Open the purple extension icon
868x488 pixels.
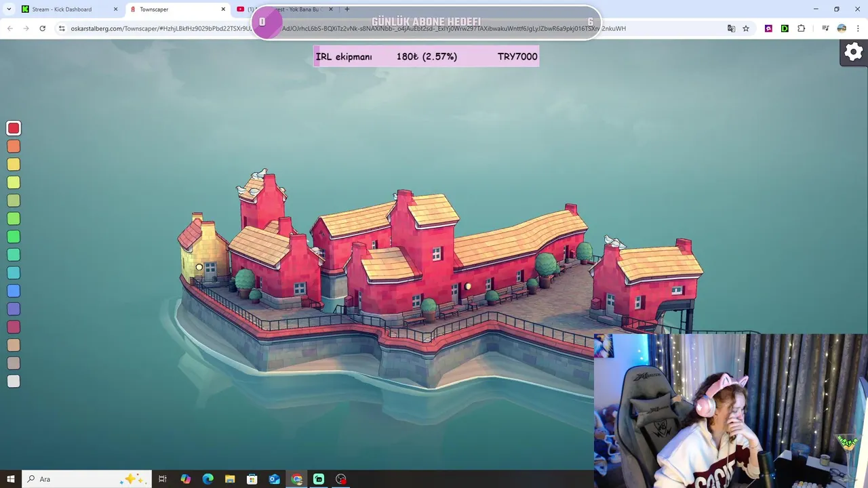point(768,28)
